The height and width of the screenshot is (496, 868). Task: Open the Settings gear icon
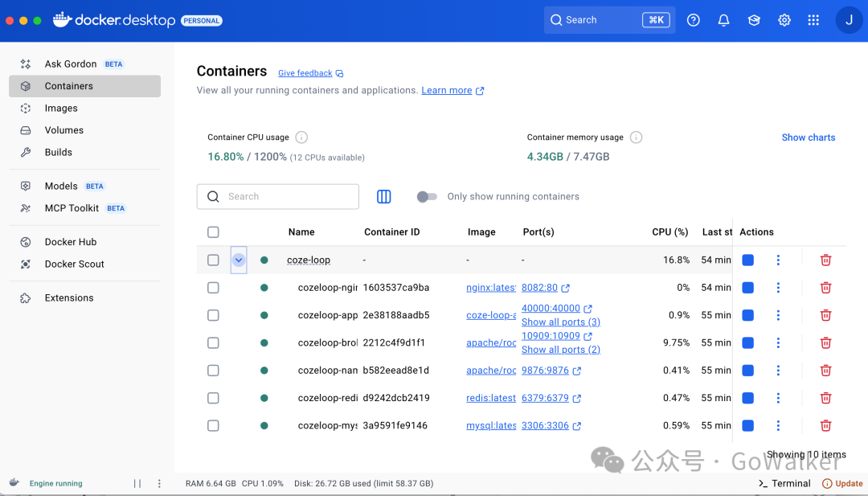point(784,20)
